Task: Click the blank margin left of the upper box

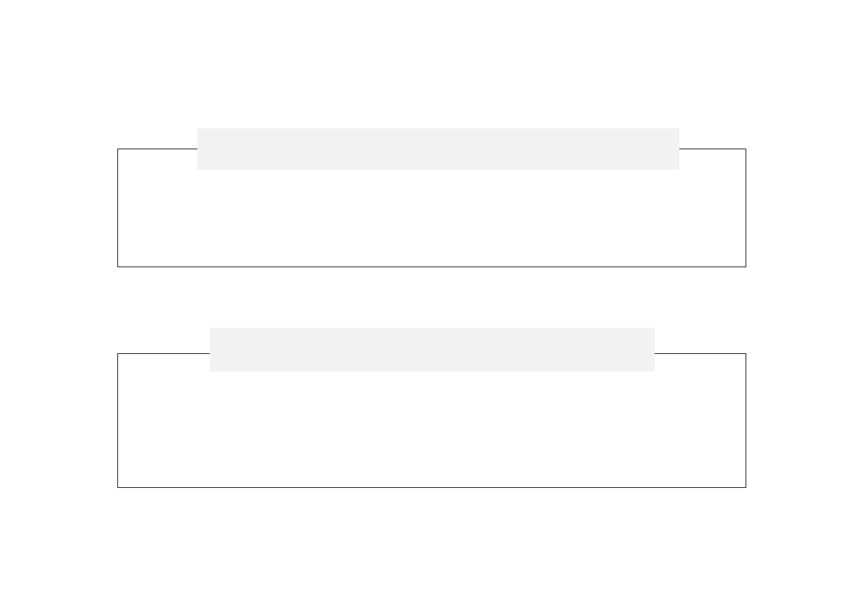Action: pos(58,208)
